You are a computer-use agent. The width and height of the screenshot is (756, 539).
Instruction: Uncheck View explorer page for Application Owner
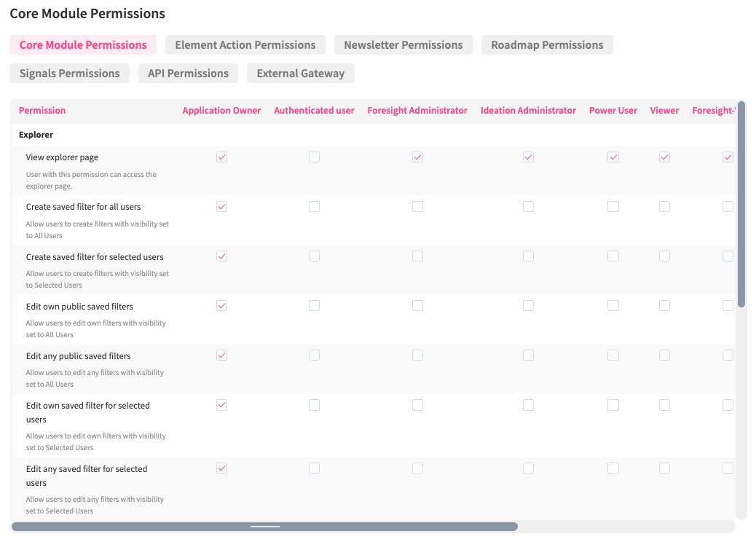(222, 157)
